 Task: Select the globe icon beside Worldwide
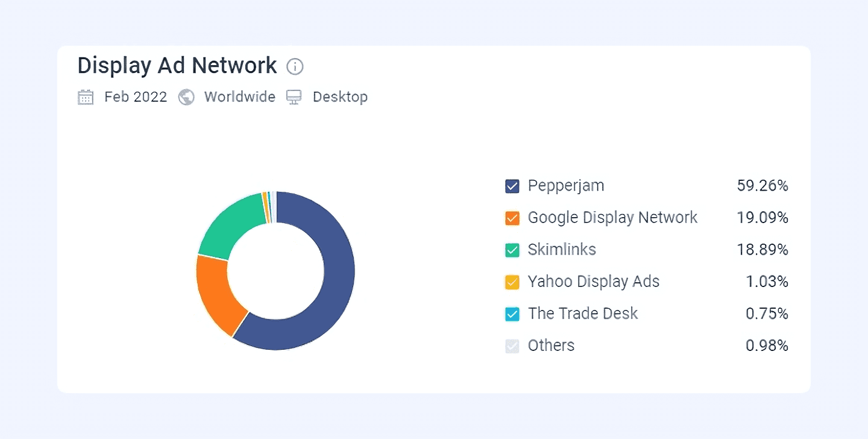click(x=186, y=97)
